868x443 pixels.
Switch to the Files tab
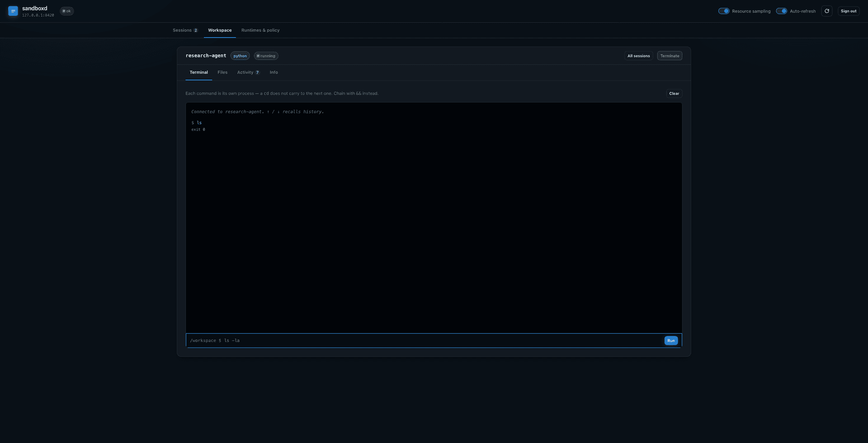coord(222,72)
